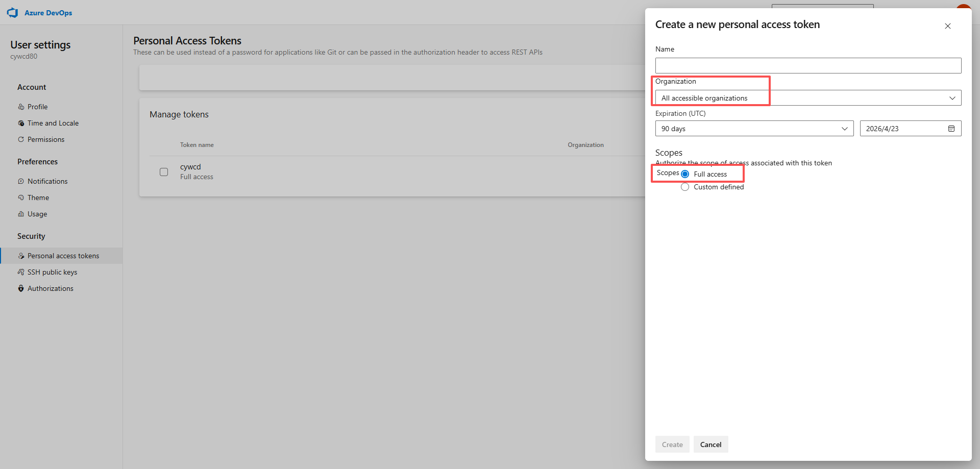Click the Permissions refresh icon
The image size is (980, 469).
tap(21, 139)
